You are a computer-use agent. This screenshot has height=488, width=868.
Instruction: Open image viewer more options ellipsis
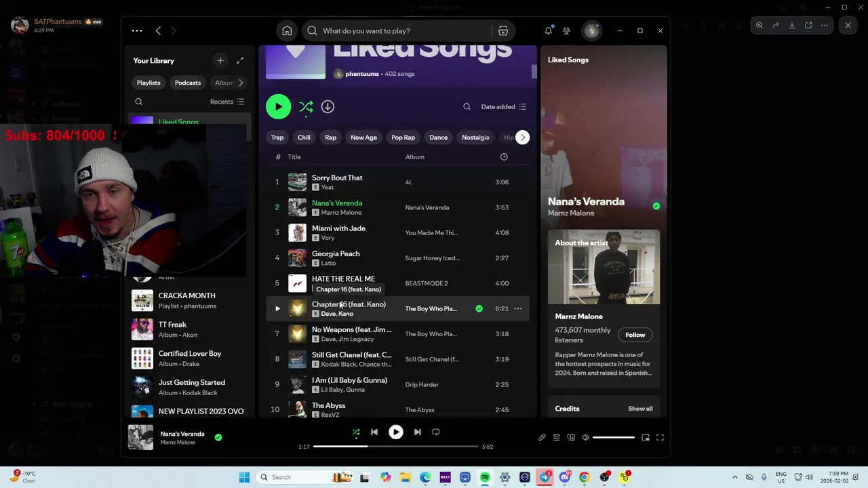[x=824, y=25]
